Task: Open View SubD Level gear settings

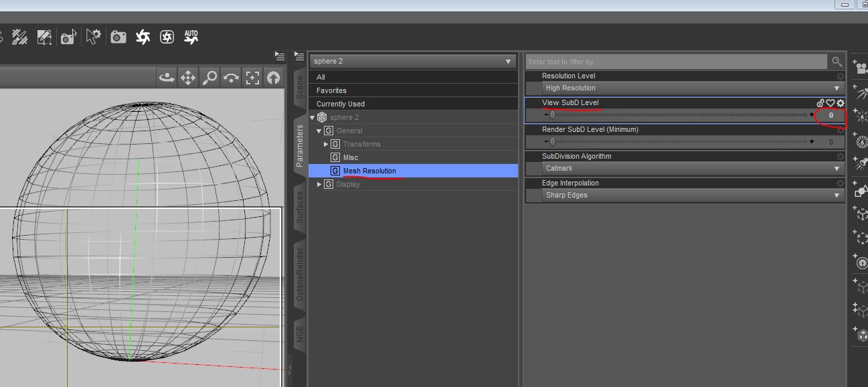Action: tap(841, 103)
